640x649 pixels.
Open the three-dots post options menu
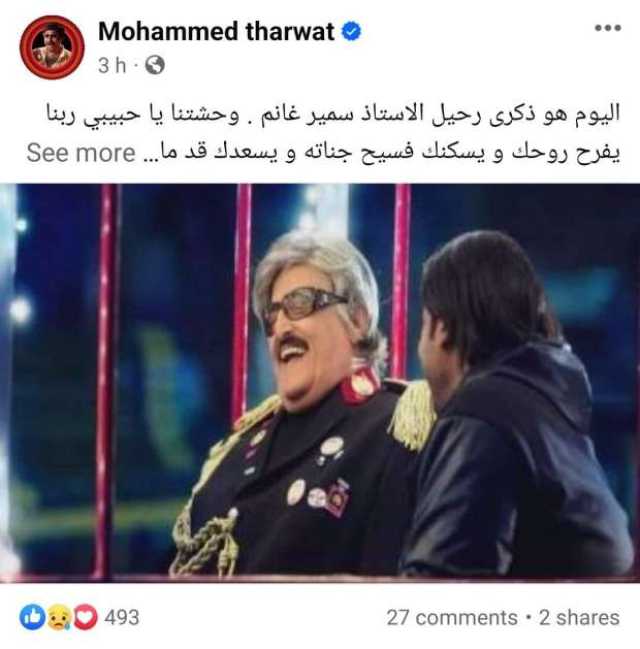click(x=608, y=28)
